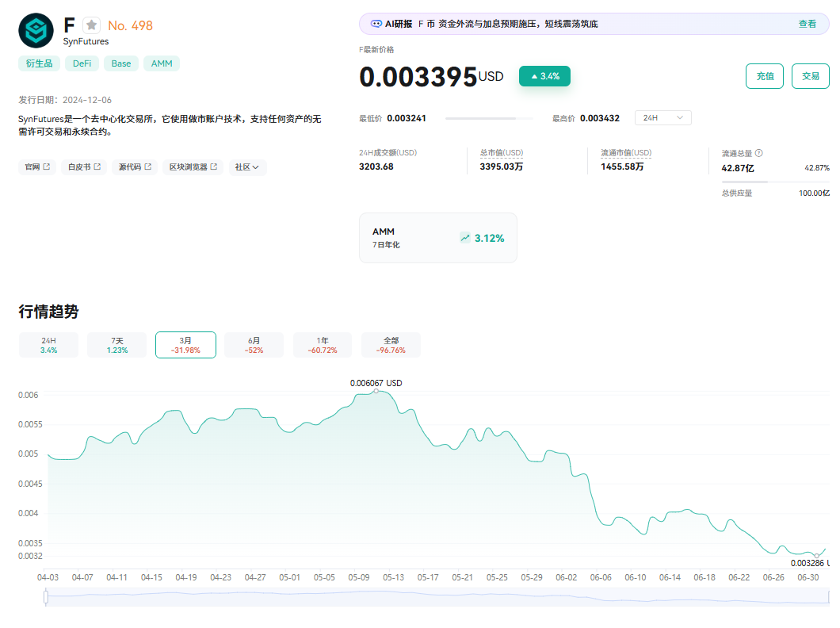
Task: Click the SynFutures token logo
Action: click(36, 31)
